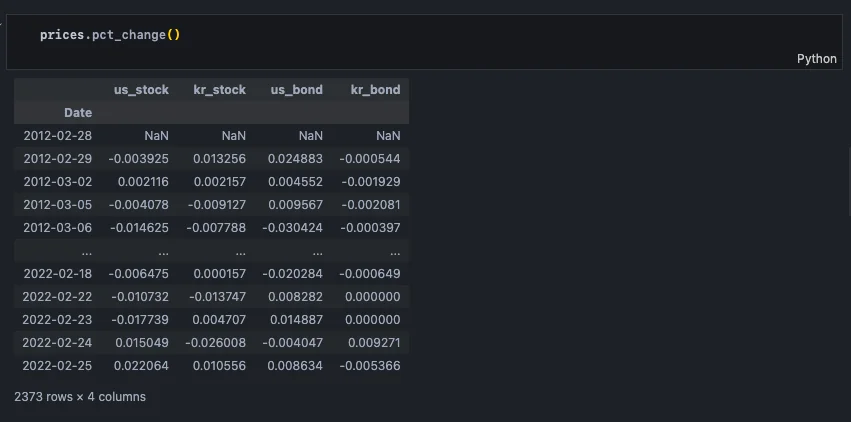
Task: Click the Python language mode label
Action: [816, 59]
